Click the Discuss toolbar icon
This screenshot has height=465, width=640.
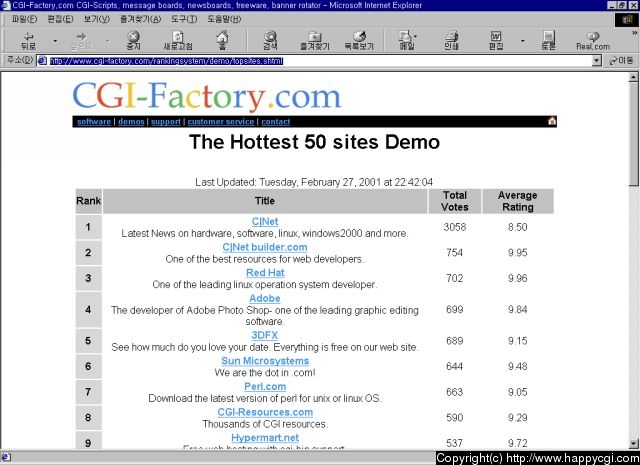pos(548,41)
